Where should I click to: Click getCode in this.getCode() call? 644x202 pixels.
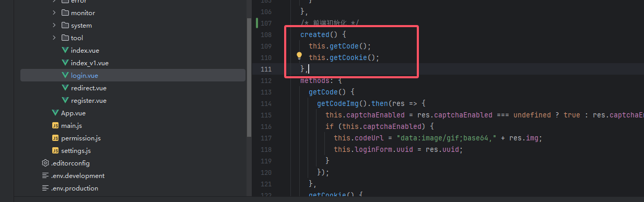coord(344,46)
